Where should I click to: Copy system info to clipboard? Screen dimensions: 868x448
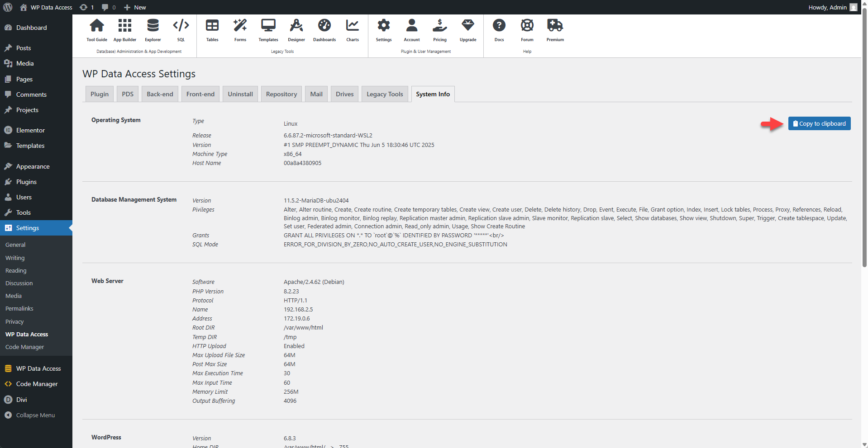click(819, 123)
